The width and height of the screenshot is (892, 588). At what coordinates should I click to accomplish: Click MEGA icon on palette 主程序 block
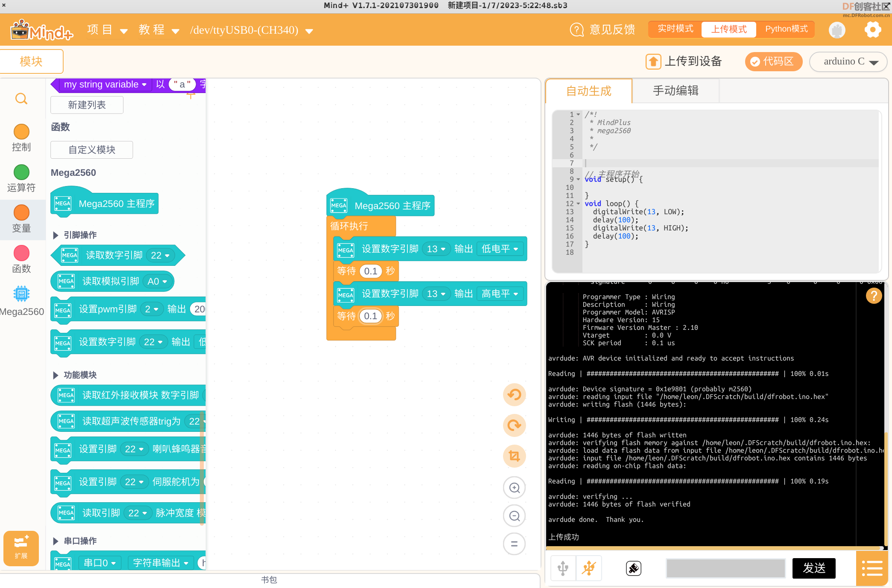[63, 204]
